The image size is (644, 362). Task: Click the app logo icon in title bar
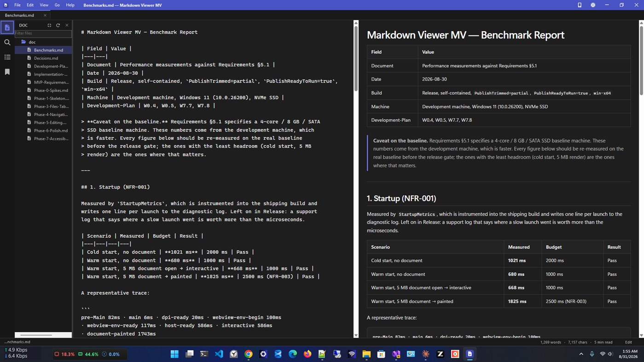point(6,5)
